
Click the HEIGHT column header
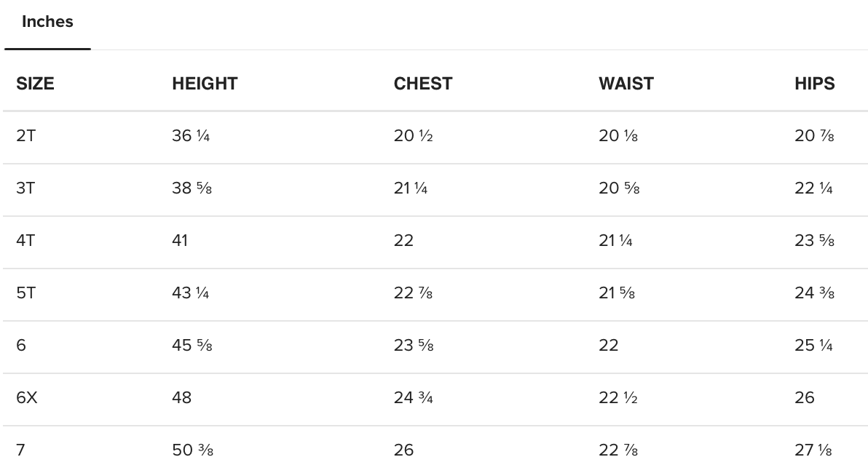pos(205,84)
